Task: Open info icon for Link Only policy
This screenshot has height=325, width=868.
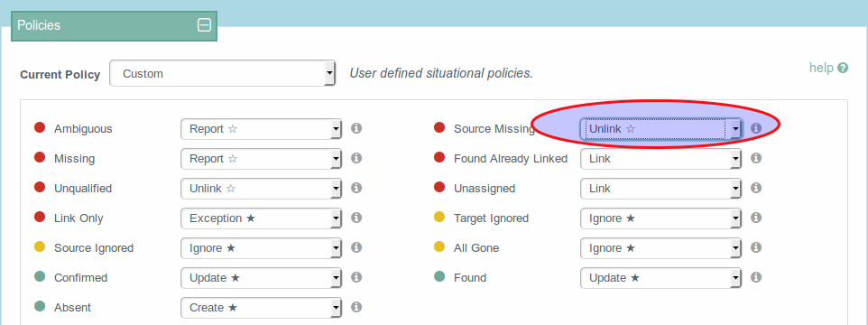Action: coord(356,218)
